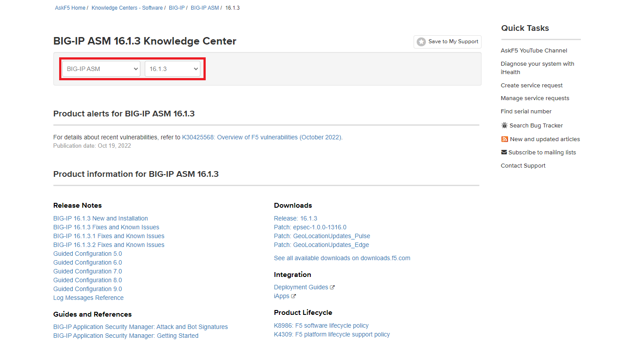Click Product alerts for BIG-IP ASM 16.1.3 heading

pos(124,114)
